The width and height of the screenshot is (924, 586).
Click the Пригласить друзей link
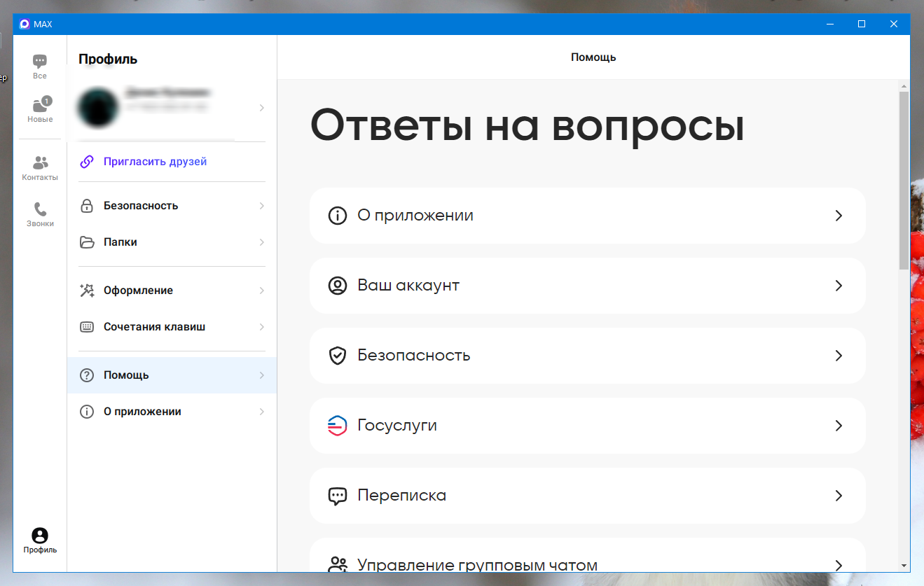155,162
